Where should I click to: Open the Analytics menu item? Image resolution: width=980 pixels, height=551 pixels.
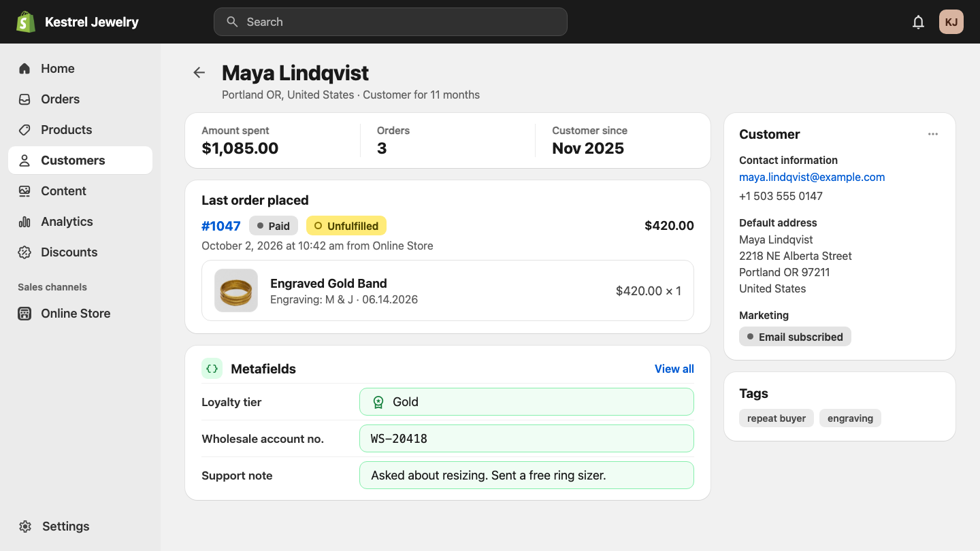(80, 222)
